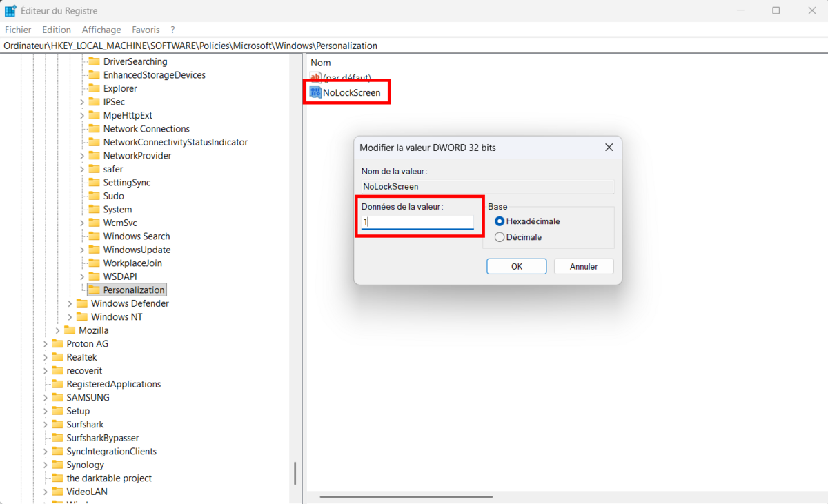Click the DriverSearching folder icon
This screenshot has height=504, width=828.
point(94,61)
